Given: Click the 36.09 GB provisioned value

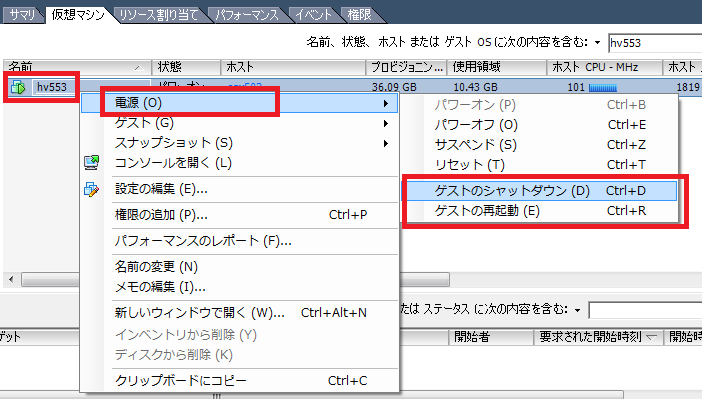Looking at the screenshot, I should (394, 87).
